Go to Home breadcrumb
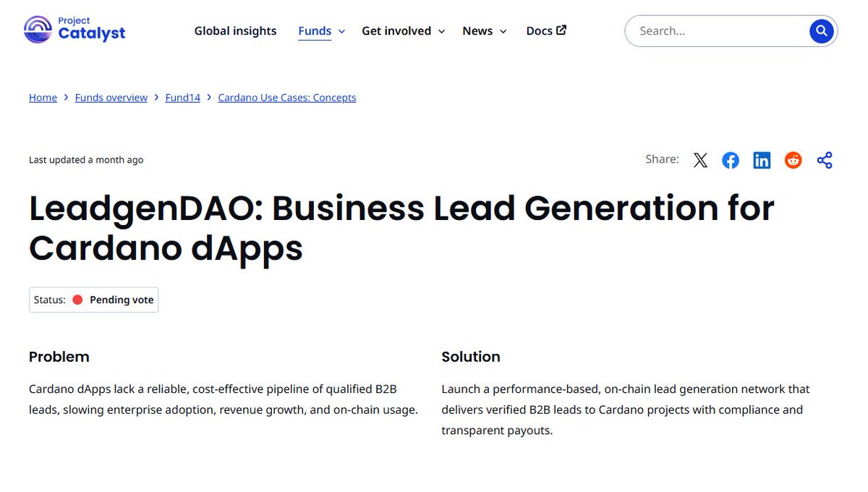Image resolution: width=868 pixels, height=492 pixels. coord(43,98)
